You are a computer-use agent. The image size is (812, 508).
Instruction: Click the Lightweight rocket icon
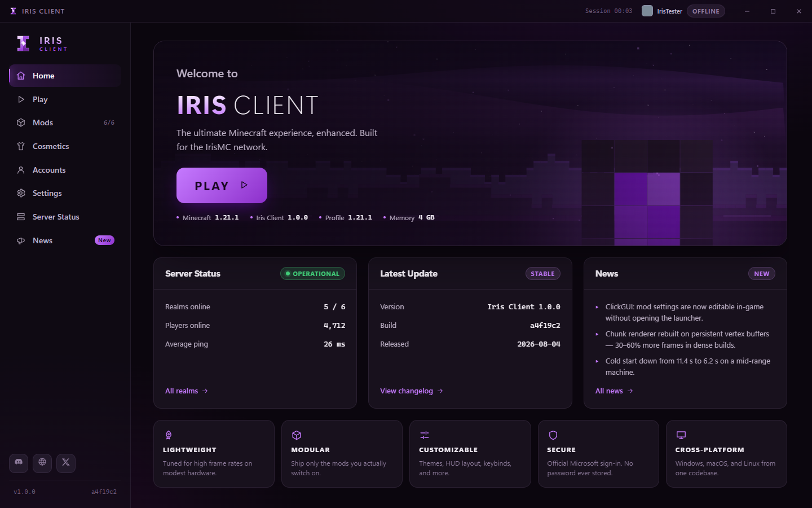[x=168, y=435]
